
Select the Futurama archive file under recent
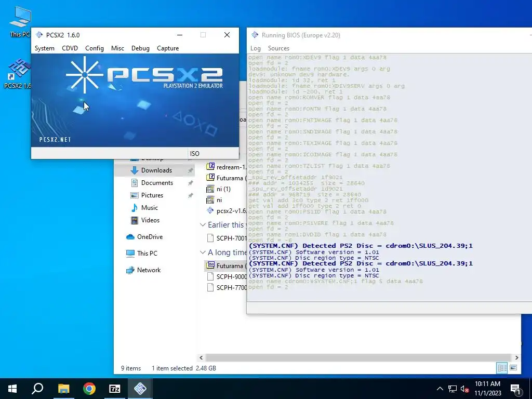pyautogui.click(x=225, y=178)
